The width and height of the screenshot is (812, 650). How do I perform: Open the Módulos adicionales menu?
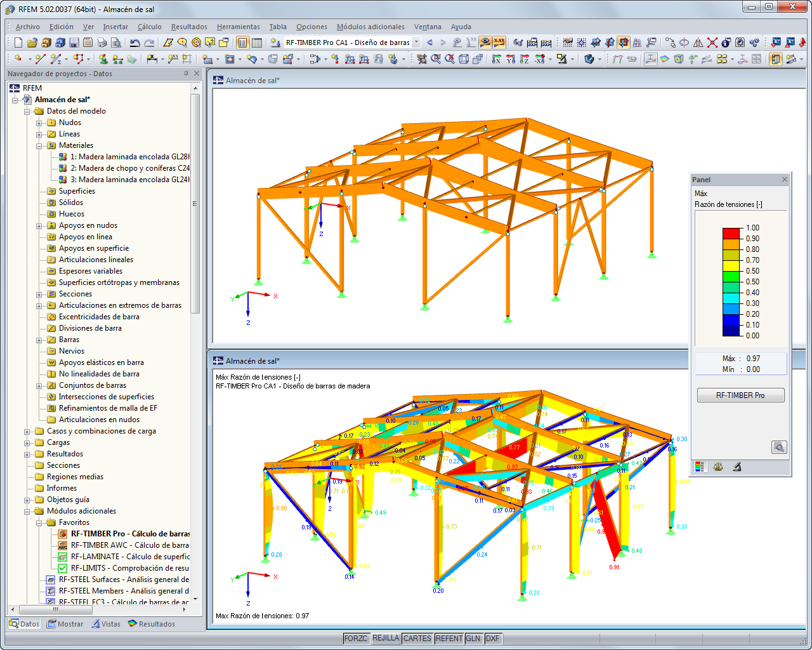(370, 27)
